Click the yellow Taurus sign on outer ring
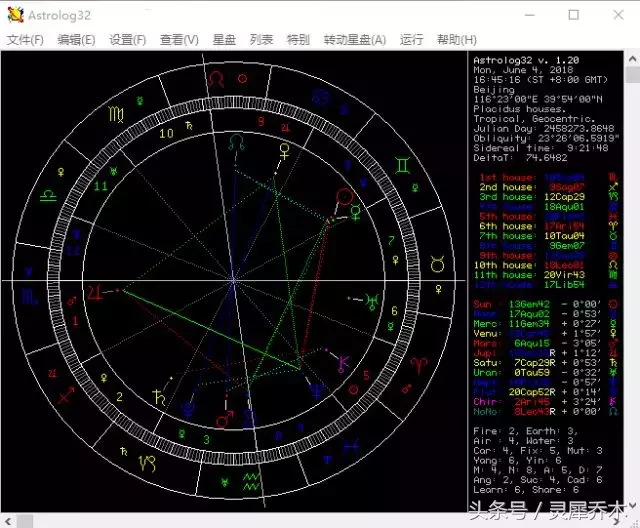 click(x=438, y=264)
